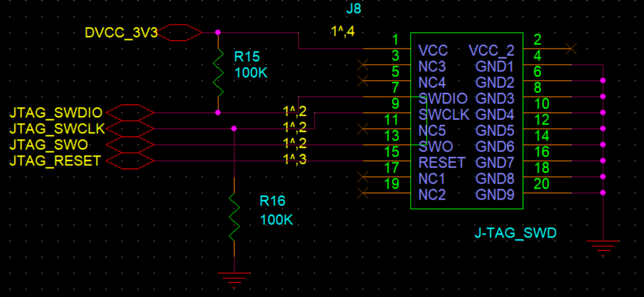
Task: Select the SWDIO pin name inside J8
Action: [443, 99]
